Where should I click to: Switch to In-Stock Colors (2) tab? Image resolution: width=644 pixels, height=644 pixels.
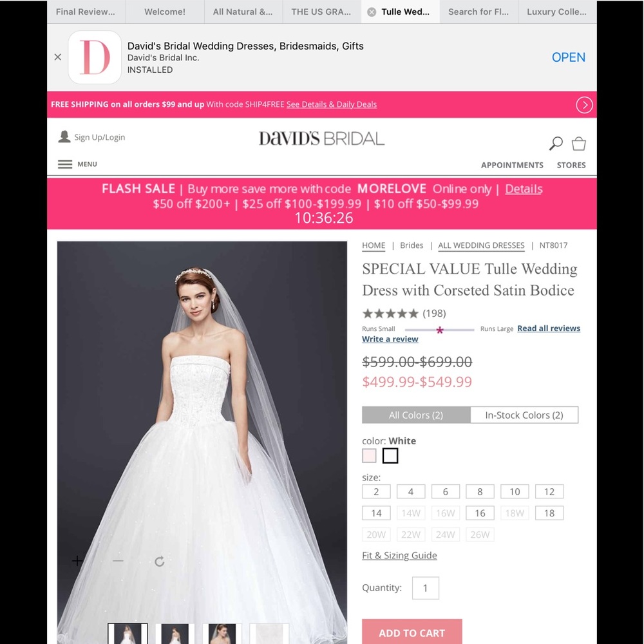524,415
